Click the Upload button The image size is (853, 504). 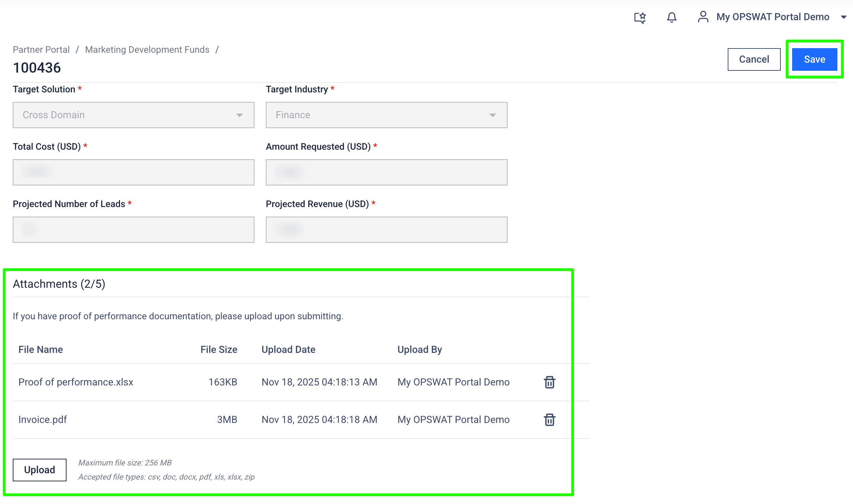40,470
